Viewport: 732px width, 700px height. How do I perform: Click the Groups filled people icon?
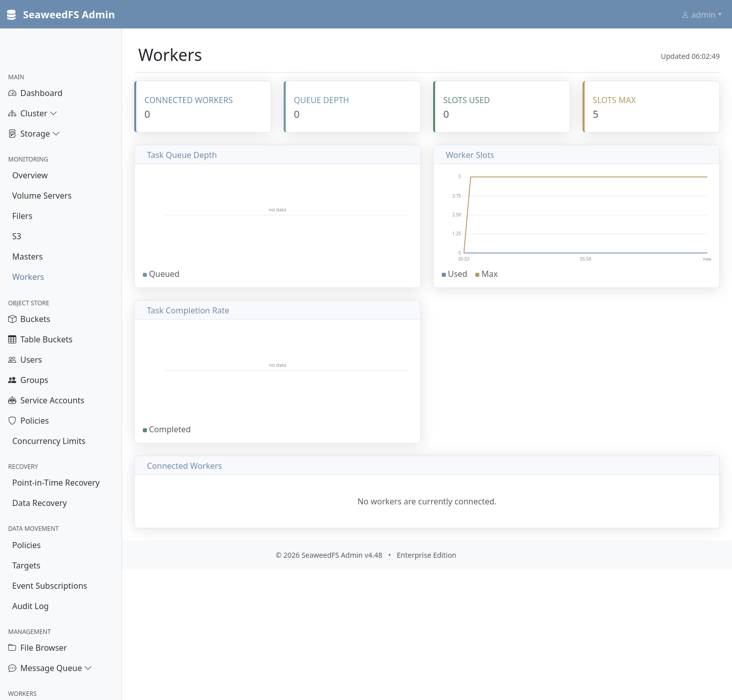pyautogui.click(x=12, y=380)
